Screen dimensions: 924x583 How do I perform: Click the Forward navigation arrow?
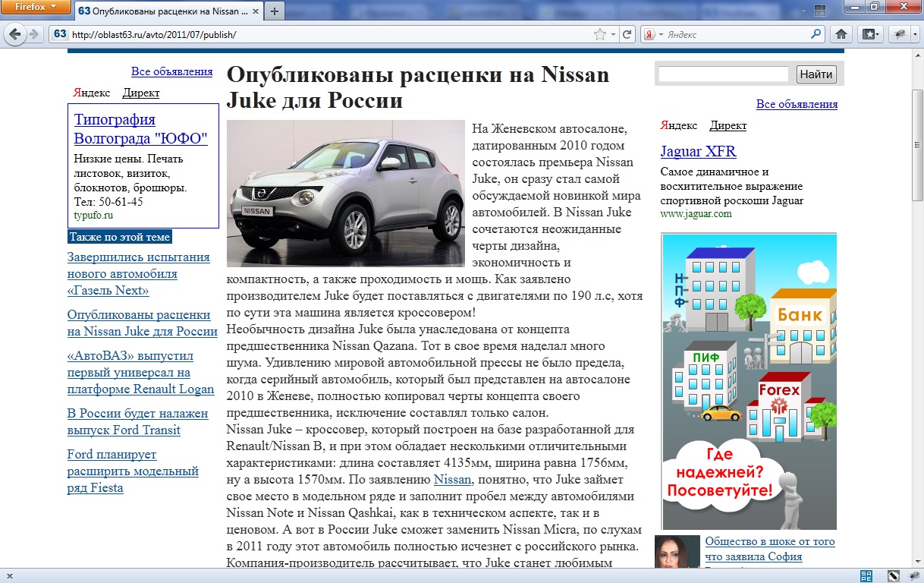34,34
